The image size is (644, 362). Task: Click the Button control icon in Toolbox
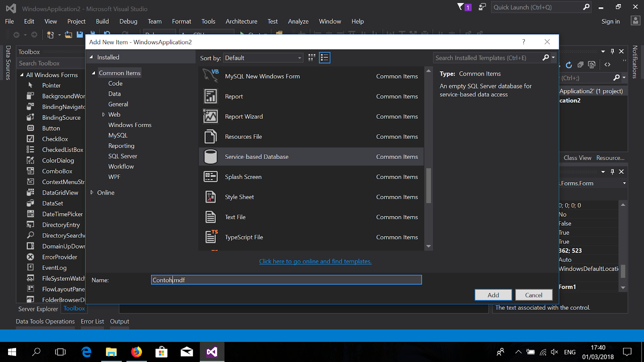[31, 128]
